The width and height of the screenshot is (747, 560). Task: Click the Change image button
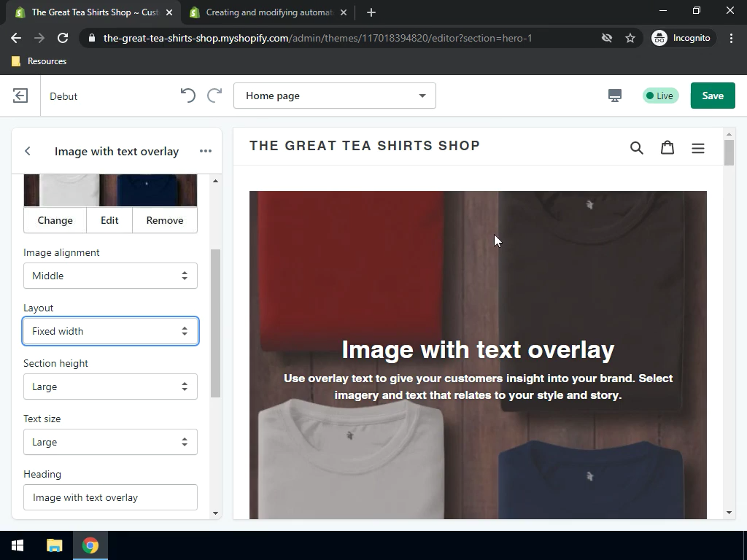pos(55,220)
